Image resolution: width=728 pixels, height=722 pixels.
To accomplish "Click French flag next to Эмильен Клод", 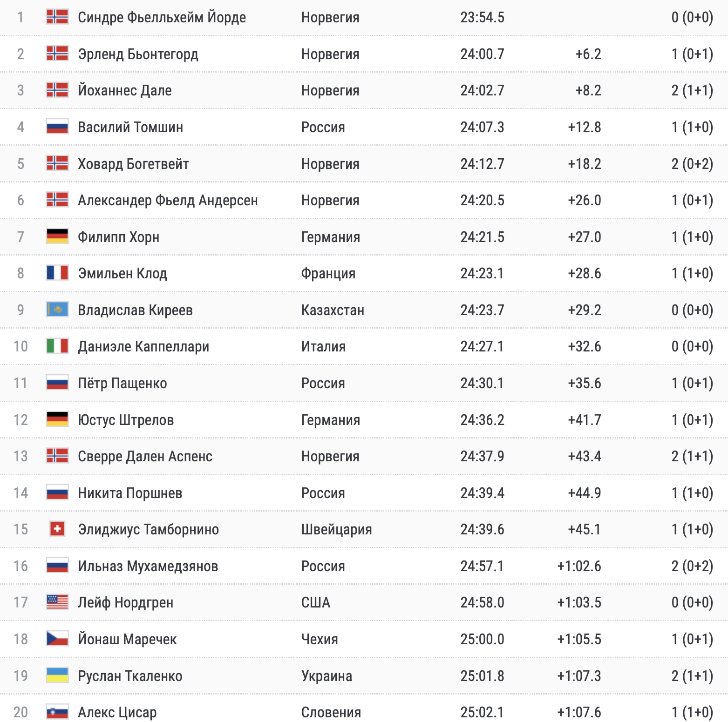I will tap(57, 273).
